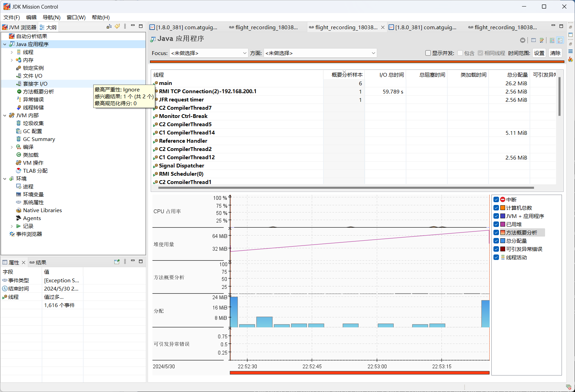Toggle the 线程活动 legend checkbox
575x392 pixels.
click(496, 257)
